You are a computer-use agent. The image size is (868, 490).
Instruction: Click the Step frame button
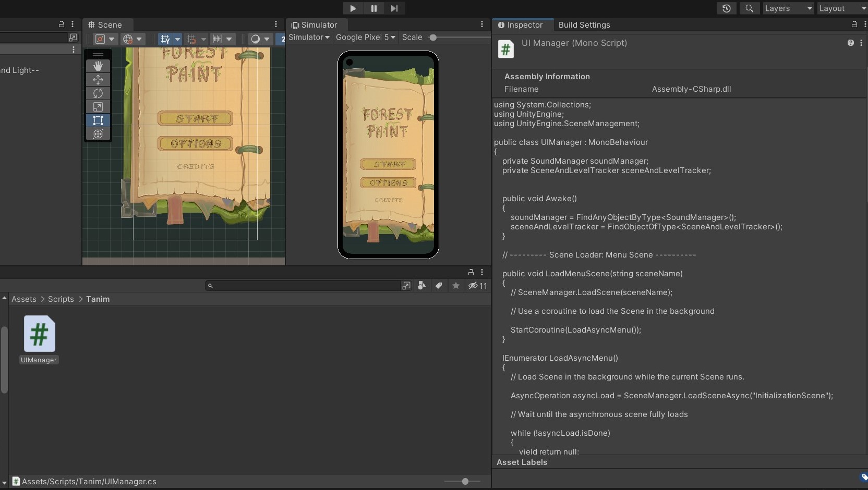point(394,8)
